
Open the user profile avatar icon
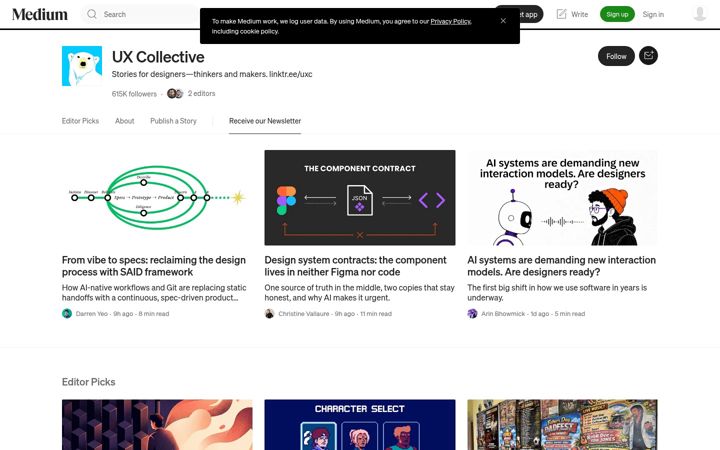[699, 14]
